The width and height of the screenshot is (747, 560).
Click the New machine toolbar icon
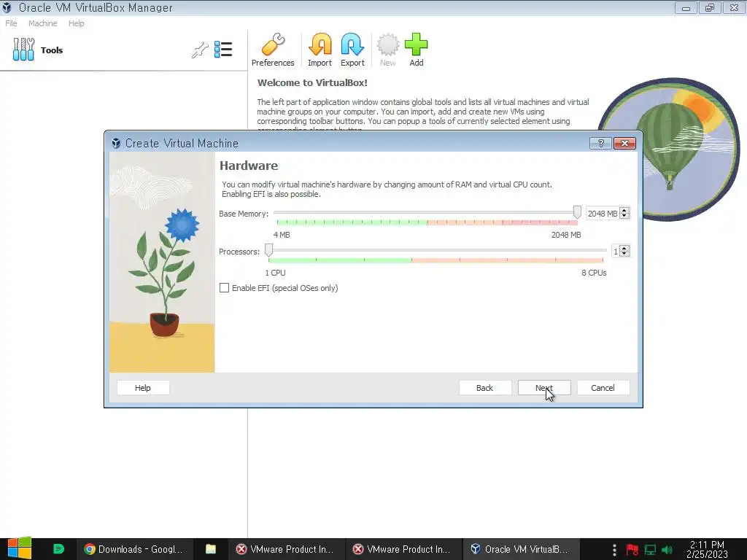click(388, 50)
